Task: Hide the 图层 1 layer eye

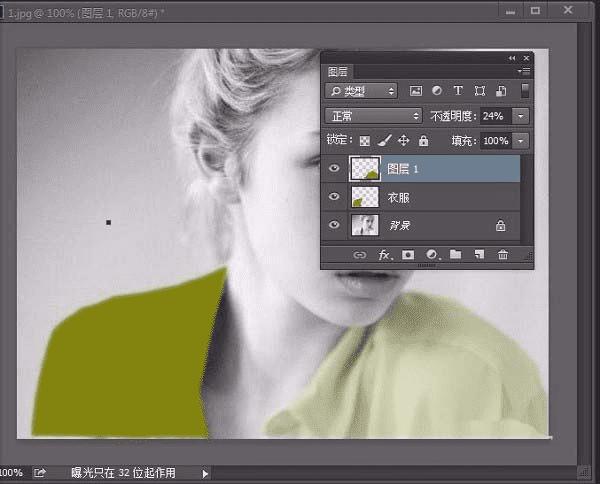Action: coord(334,168)
